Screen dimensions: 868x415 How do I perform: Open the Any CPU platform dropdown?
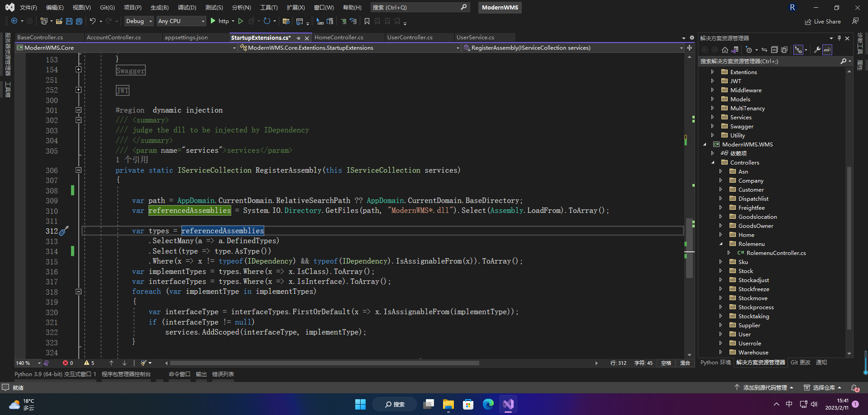pos(181,21)
